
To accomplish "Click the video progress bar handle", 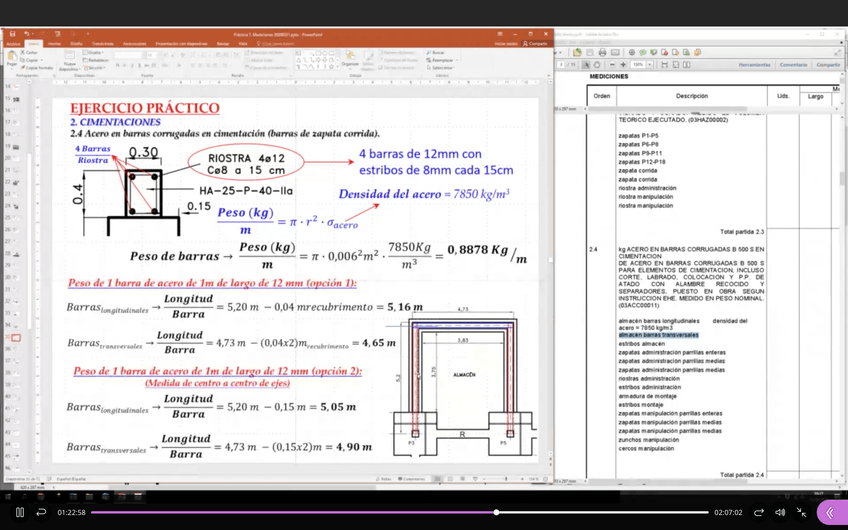I will coord(496,512).
